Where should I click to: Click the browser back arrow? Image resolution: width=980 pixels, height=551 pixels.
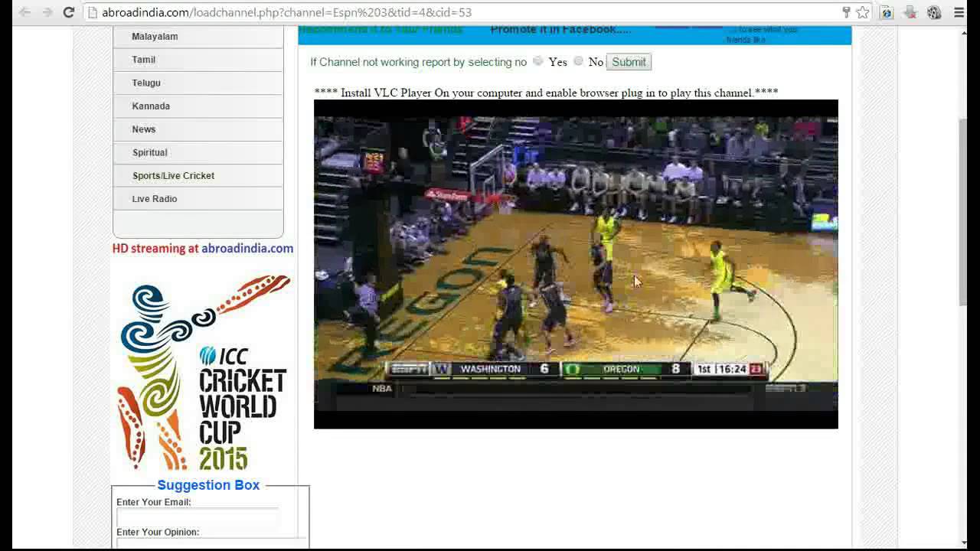[x=24, y=12]
